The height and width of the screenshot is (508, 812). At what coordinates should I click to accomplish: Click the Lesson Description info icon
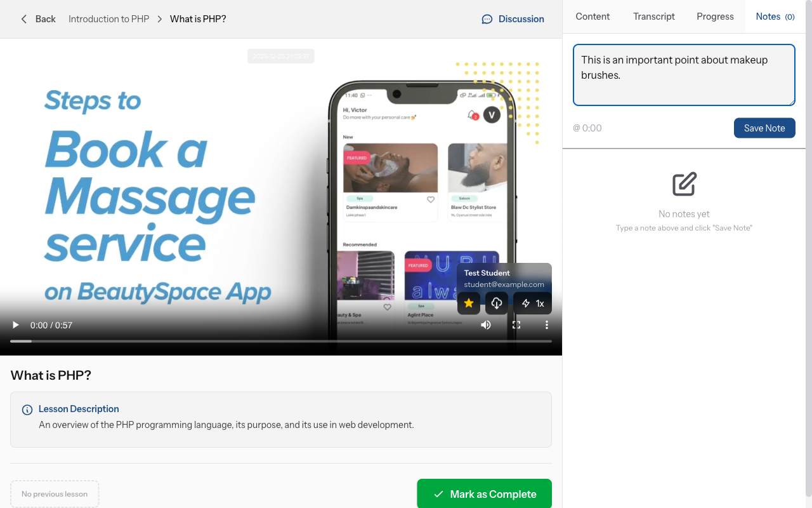(27, 410)
